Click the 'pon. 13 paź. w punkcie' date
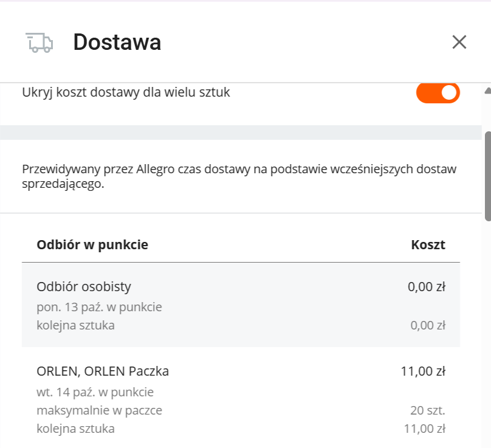Viewport: 491px width, 448px height. click(99, 307)
